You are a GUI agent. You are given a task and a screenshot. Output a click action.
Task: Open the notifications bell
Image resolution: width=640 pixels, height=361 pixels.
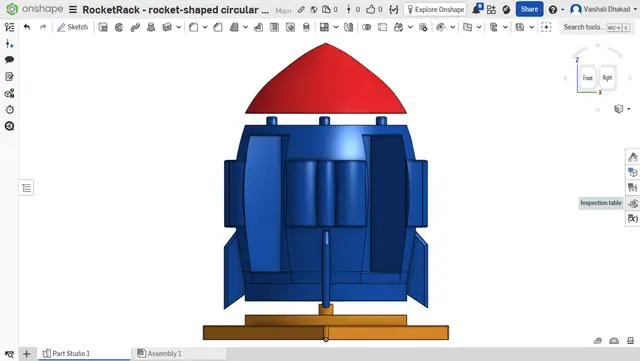[x=477, y=9]
